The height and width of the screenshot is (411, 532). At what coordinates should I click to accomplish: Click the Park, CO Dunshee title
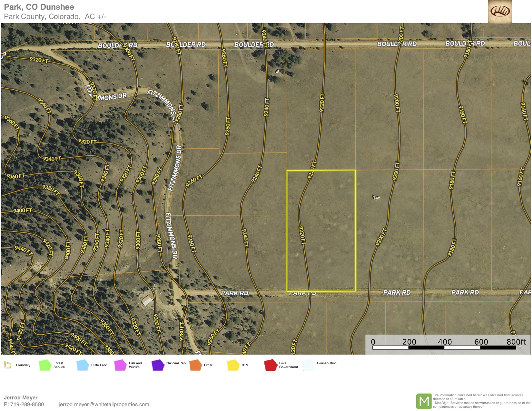coord(39,7)
